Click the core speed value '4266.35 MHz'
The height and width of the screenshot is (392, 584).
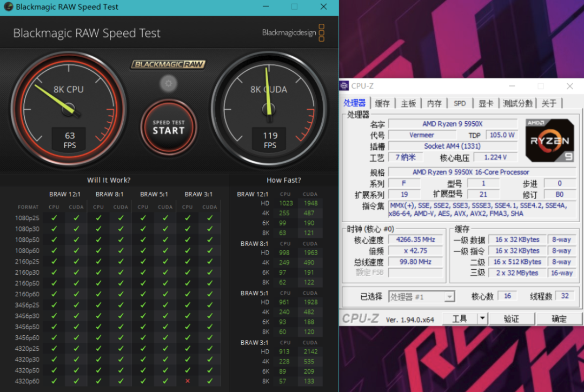[415, 240]
